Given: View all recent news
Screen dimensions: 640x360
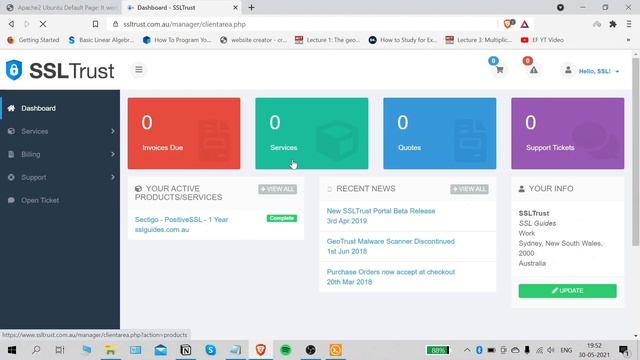Looking at the screenshot, I should pos(469,189).
